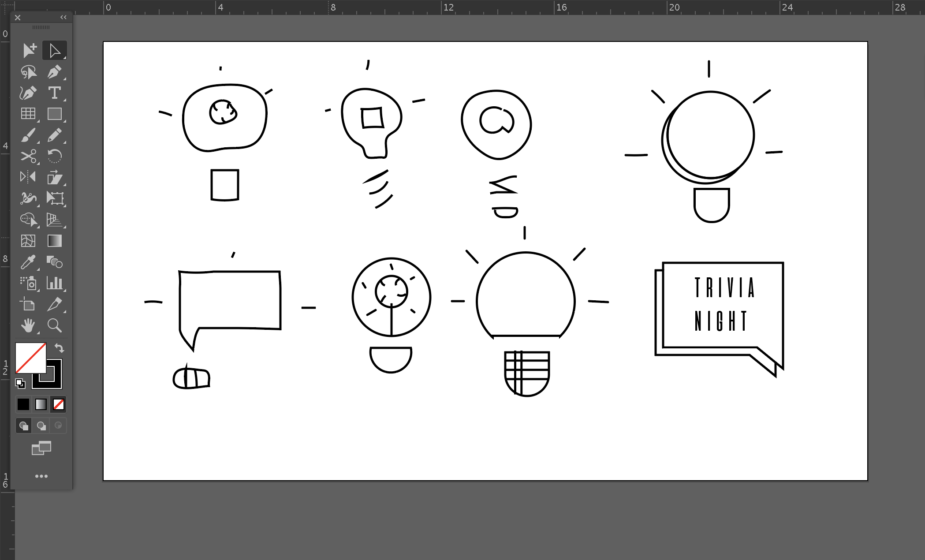Swap fill and stroke colors arrow

[60, 348]
